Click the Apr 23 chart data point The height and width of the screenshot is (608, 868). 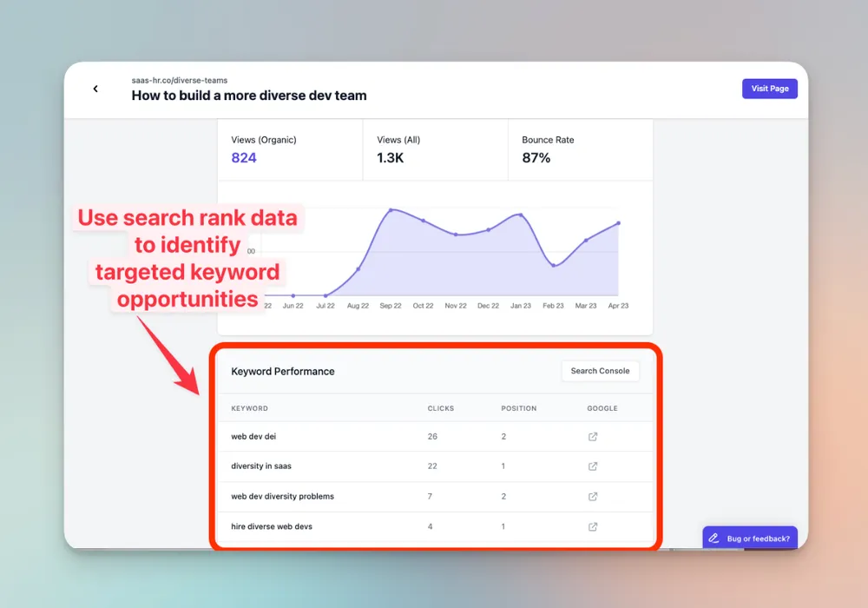point(619,223)
